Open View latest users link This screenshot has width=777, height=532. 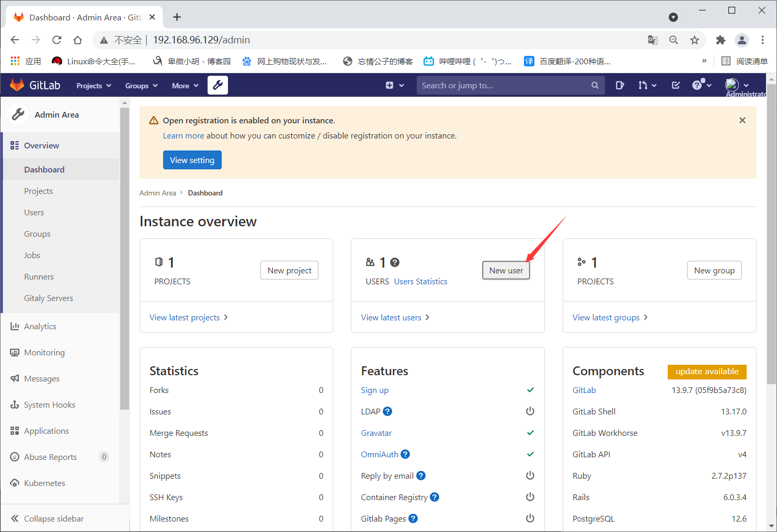pyautogui.click(x=395, y=317)
